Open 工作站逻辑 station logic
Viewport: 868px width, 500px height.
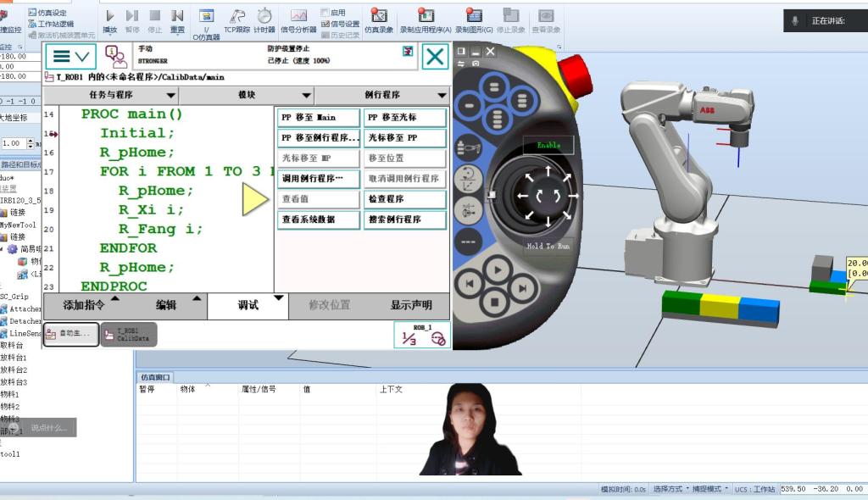pyautogui.click(x=50, y=24)
